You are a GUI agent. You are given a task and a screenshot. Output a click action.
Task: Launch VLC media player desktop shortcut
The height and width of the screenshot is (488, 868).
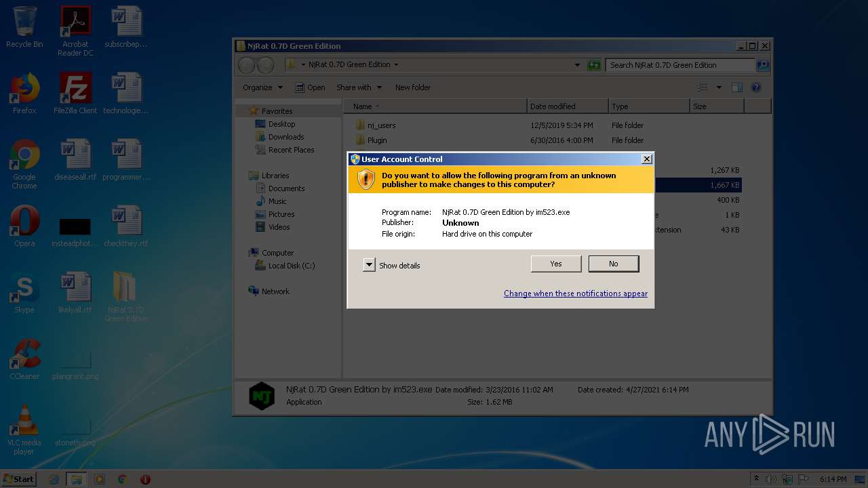coord(24,430)
